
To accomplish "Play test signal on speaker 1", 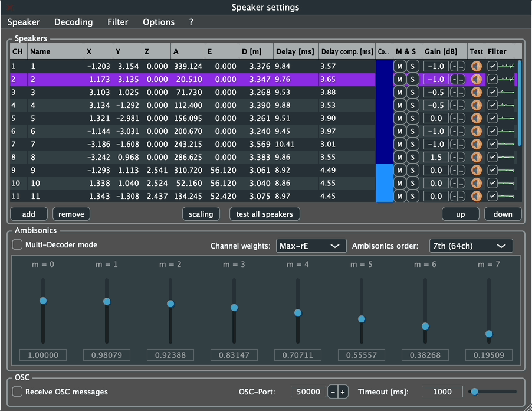I will click(x=476, y=66).
